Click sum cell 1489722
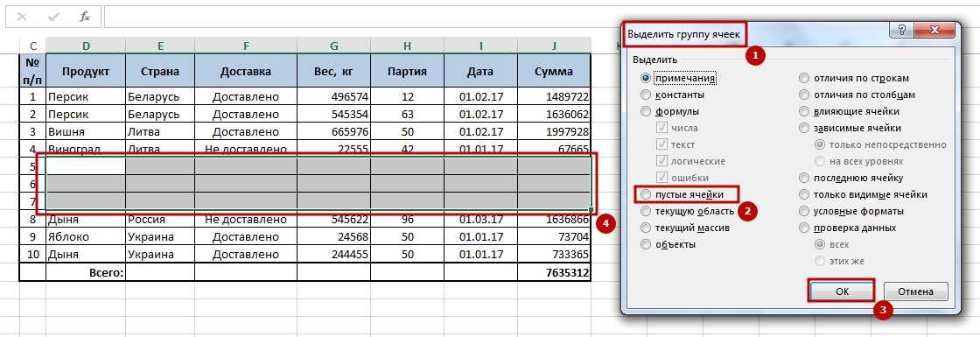The image size is (980, 337). [x=555, y=97]
